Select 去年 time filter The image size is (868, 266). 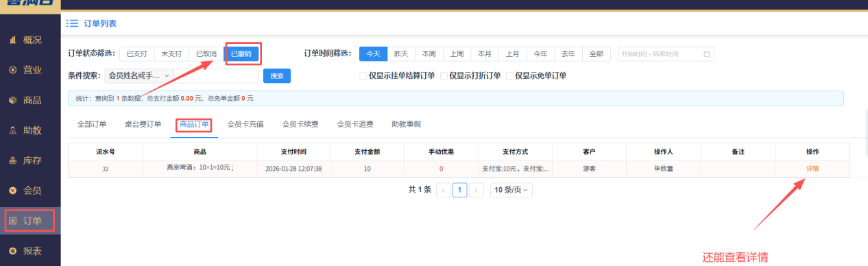pyautogui.click(x=568, y=53)
